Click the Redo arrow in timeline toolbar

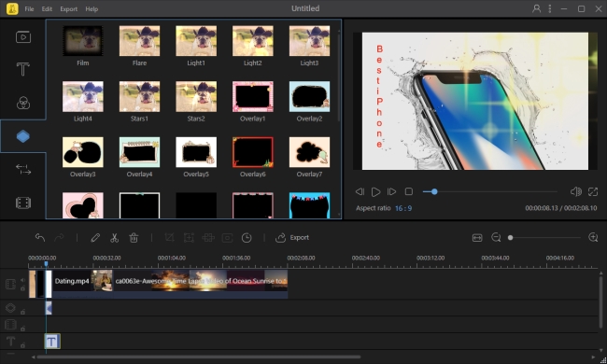pyautogui.click(x=59, y=237)
